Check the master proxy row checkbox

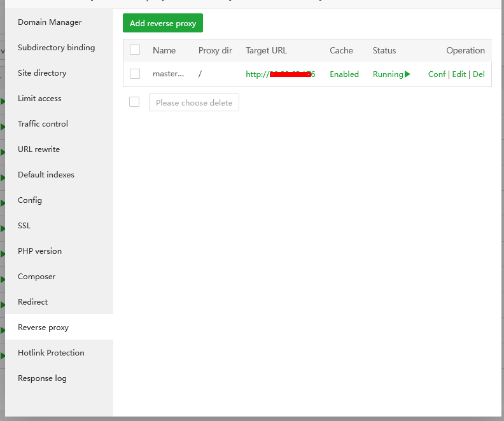[x=135, y=74]
